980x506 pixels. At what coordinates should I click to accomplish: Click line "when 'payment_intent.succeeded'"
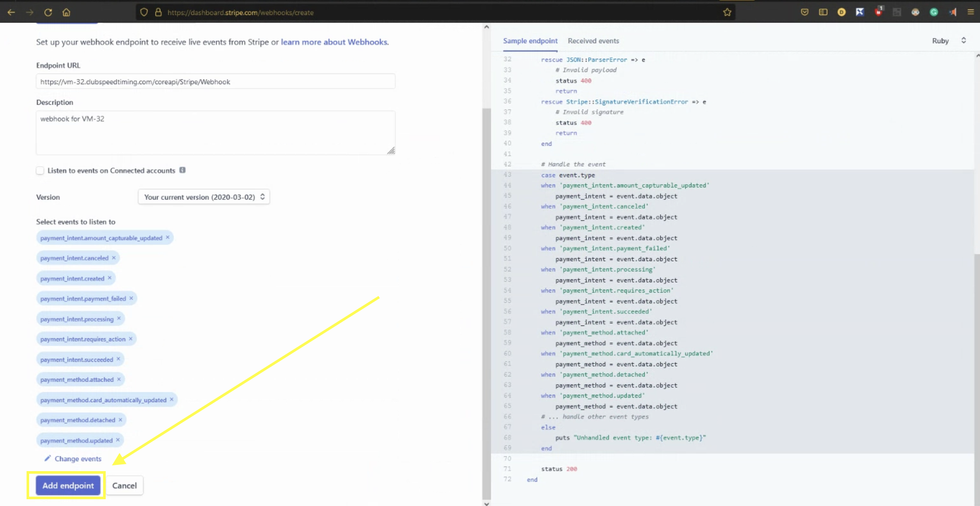coord(596,311)
